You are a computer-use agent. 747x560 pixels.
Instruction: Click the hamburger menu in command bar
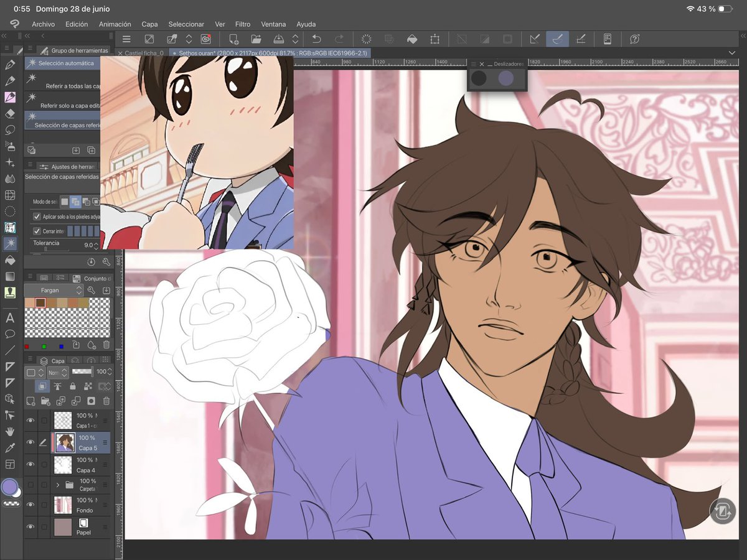click(126, 39)
